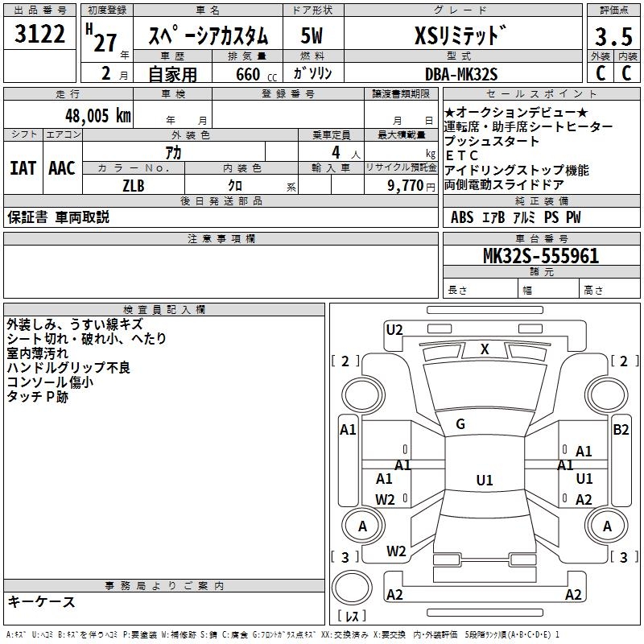Select the color number ZLB
The width and height of the screenshot is (644, 644).
coord(134,185)
